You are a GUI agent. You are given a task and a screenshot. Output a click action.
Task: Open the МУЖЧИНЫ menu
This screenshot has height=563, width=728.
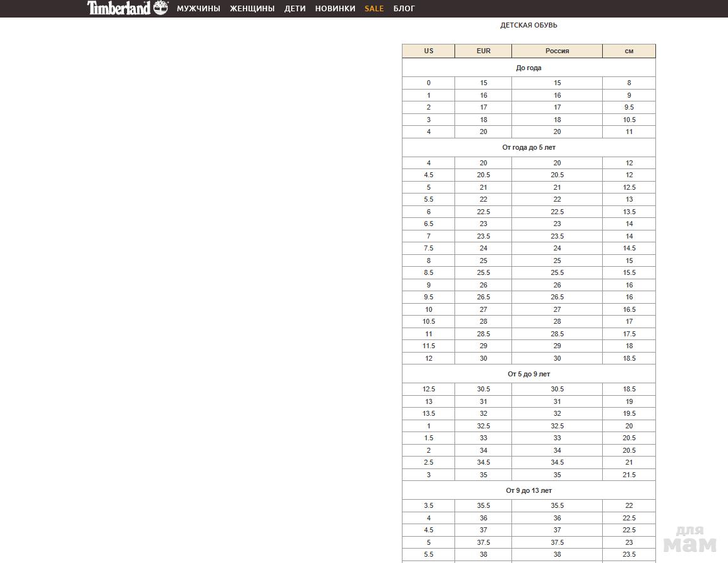point(198,9)
